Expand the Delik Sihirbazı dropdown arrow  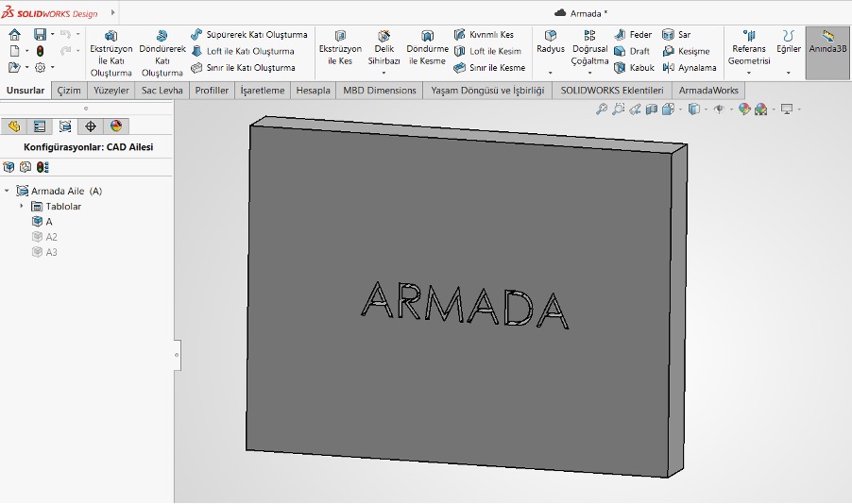pyautogui.click(x=383, y=73)
